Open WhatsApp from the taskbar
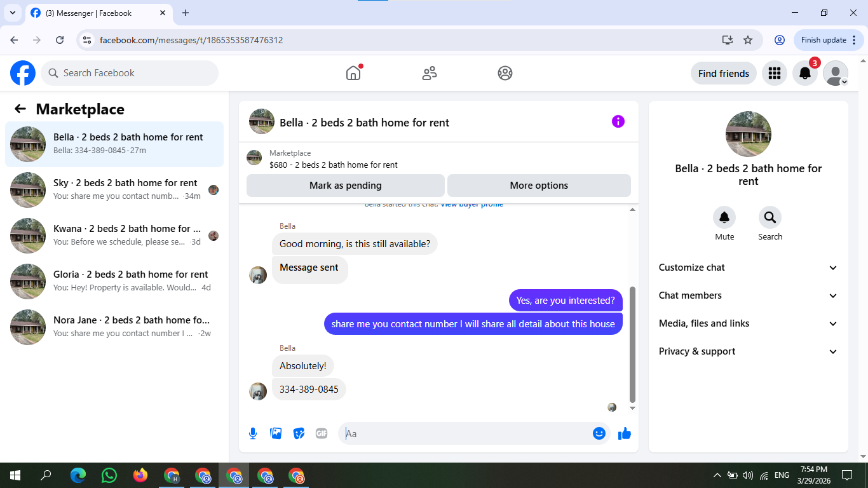 click(109, 475)
